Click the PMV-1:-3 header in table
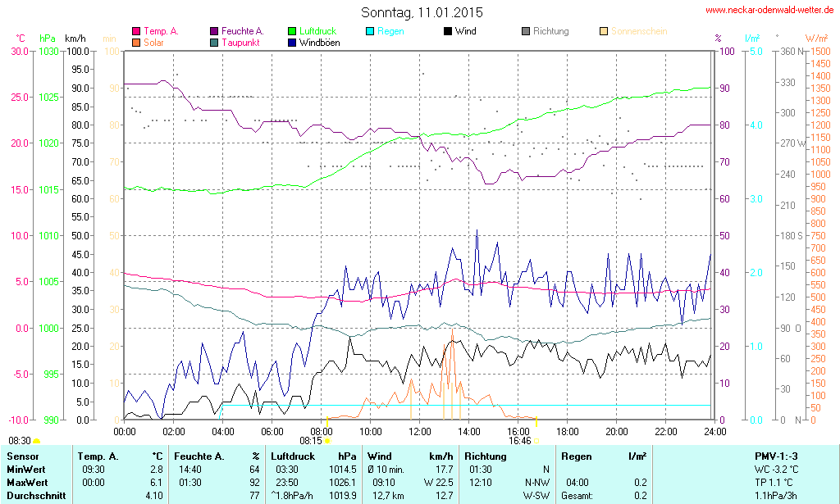The image size is (840, 504). (x=778, y=456)
